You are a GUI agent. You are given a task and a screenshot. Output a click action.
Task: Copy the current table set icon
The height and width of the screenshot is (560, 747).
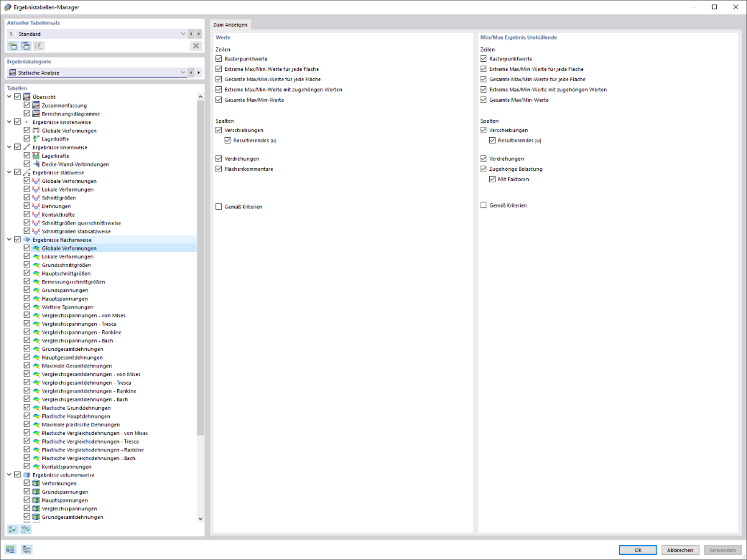[26, 46]
